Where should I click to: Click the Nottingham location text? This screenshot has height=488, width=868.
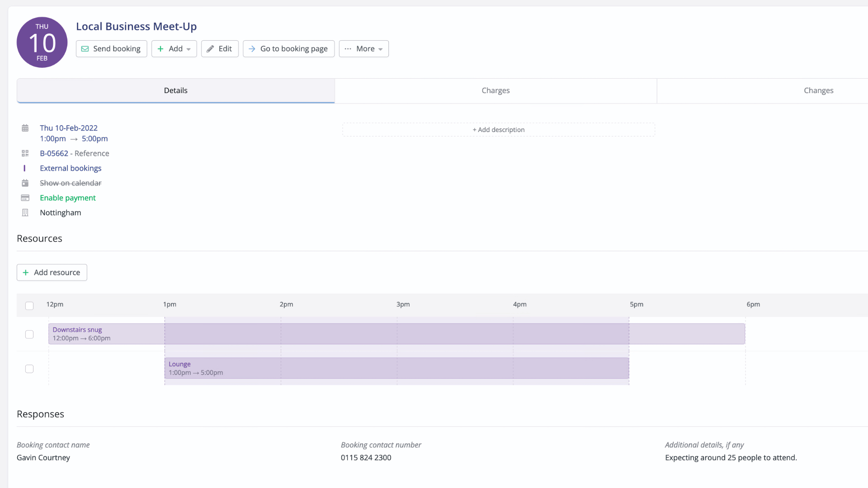(61, 213)
